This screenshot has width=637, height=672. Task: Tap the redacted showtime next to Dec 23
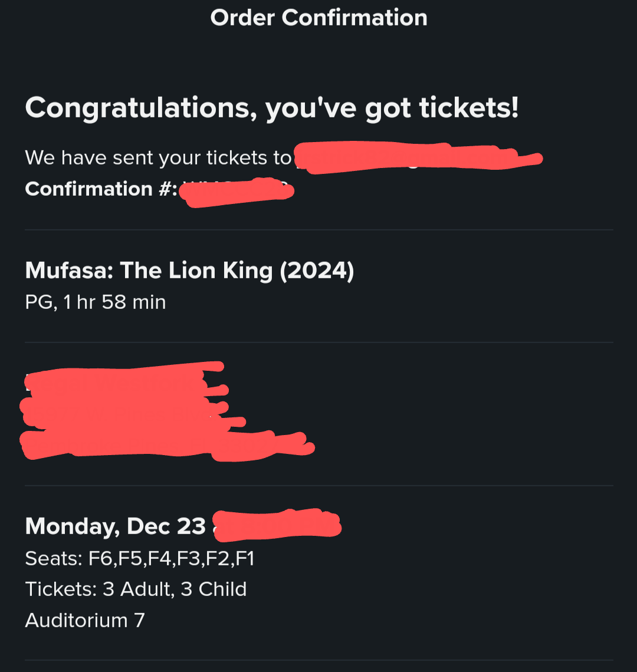pyautogui.click(x=277, y=525)
